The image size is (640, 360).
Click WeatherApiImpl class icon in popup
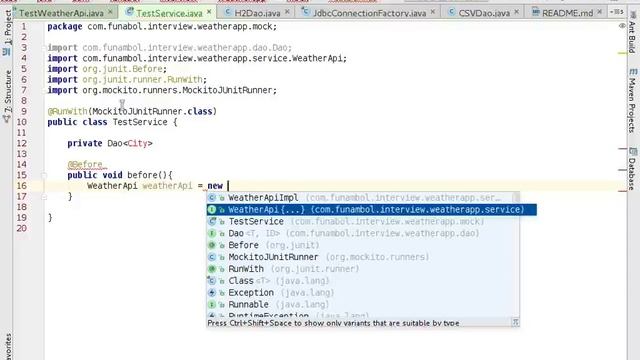(x=212, y=198)
